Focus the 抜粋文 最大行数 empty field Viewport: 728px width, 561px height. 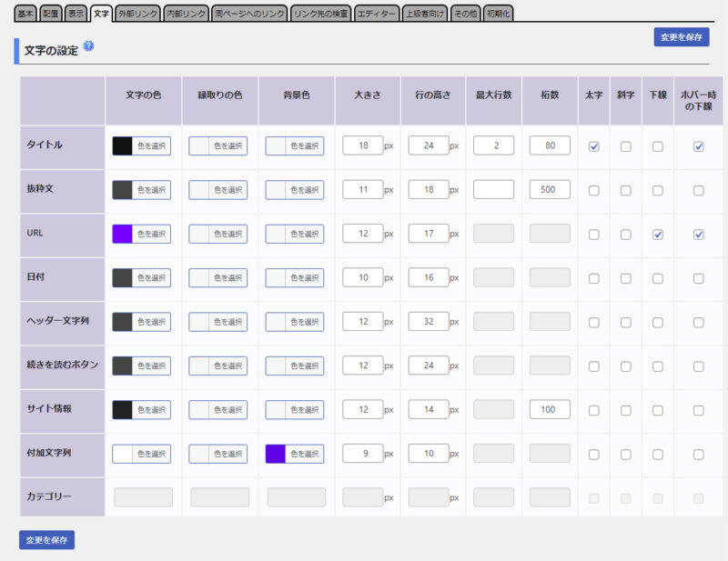(493, 190)
